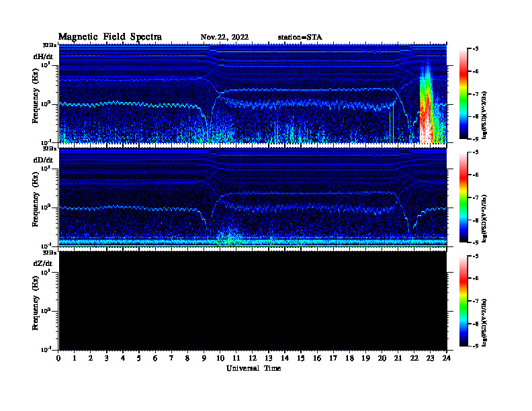Click the dD/dt panel color bar
The height and width of the screenshot is (411, 532).
[463, 197]
